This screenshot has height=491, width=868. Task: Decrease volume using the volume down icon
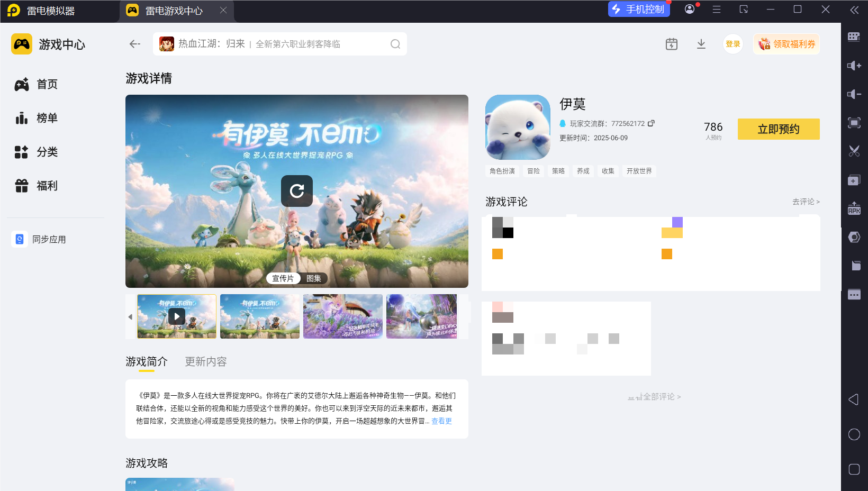(x=853, y=94)
